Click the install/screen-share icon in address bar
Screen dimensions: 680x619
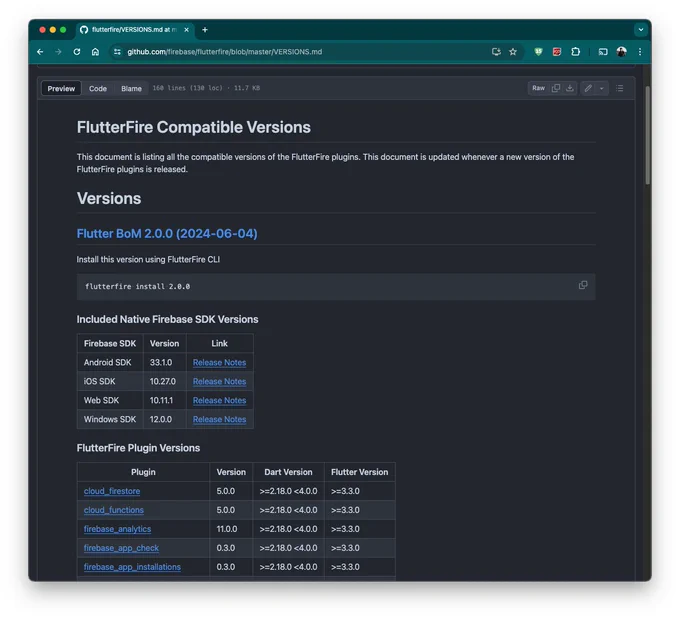pos(496,52)
